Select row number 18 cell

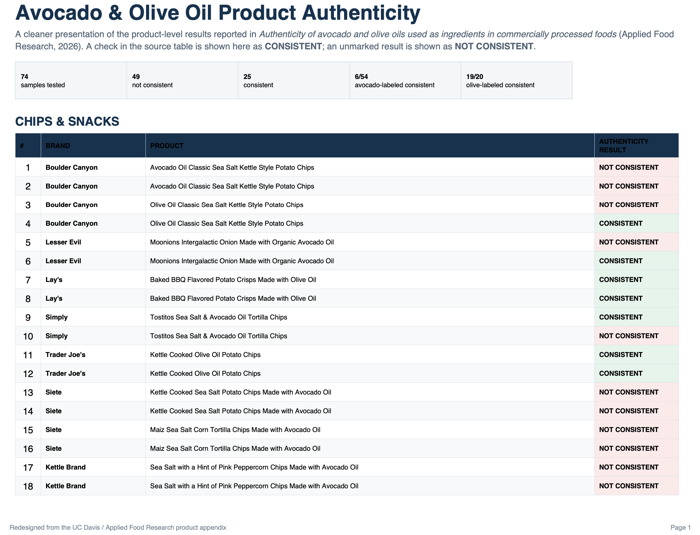tap(28, 486)
